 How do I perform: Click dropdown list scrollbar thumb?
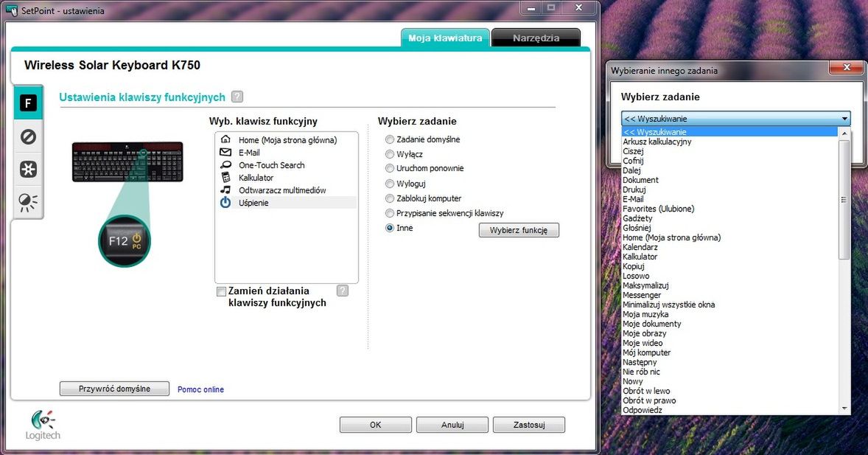click(x=844, y=199)
